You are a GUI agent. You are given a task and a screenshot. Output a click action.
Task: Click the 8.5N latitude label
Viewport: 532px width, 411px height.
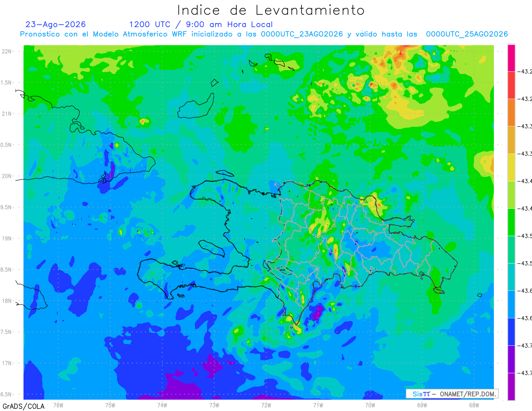point(7,270)
